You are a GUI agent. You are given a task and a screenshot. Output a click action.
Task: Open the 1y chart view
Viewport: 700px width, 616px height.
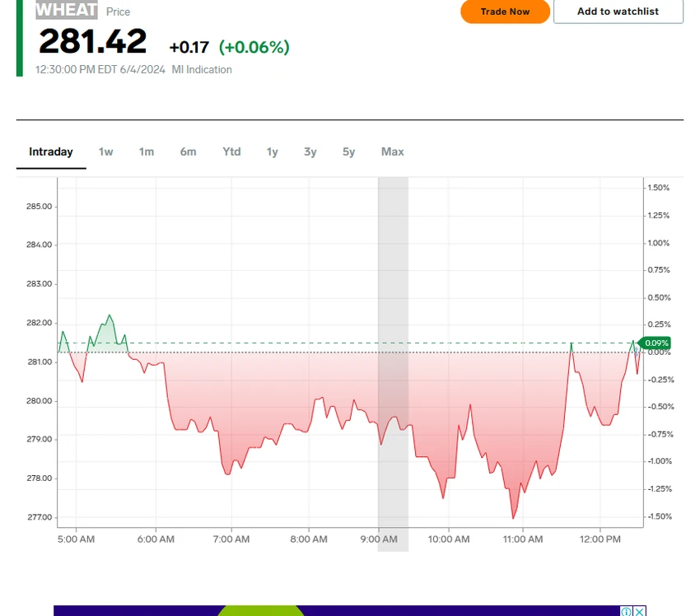(x=273, y=152)
